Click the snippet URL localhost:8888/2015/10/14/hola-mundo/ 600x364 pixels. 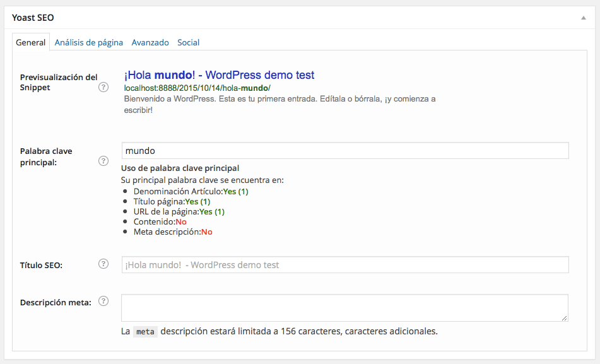point(197,88)
